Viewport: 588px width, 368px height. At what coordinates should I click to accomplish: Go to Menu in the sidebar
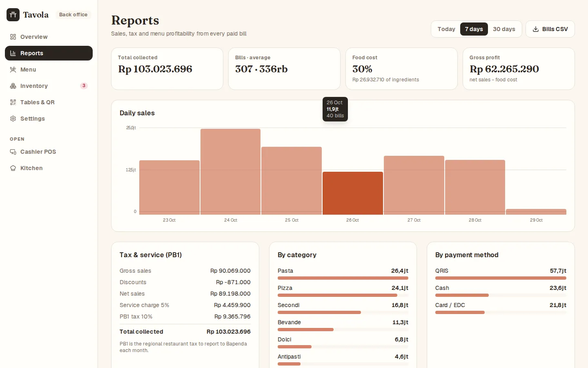point(49,70)
